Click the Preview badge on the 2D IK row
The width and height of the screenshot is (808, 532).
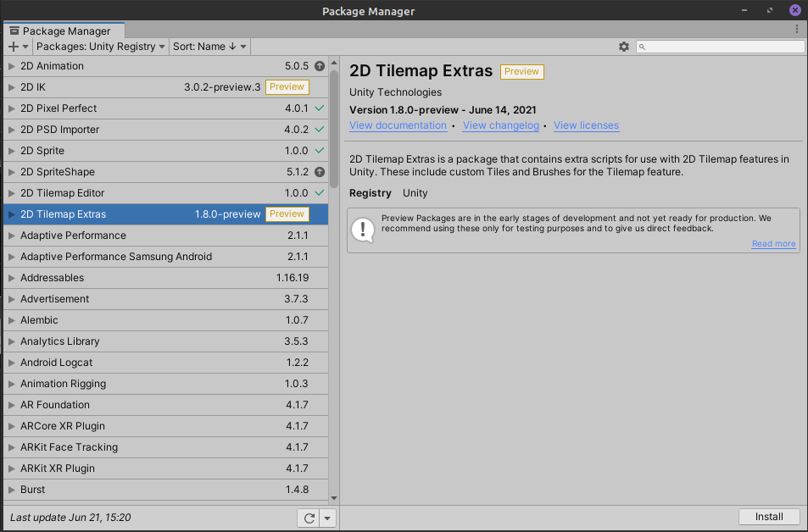(287, 87)
